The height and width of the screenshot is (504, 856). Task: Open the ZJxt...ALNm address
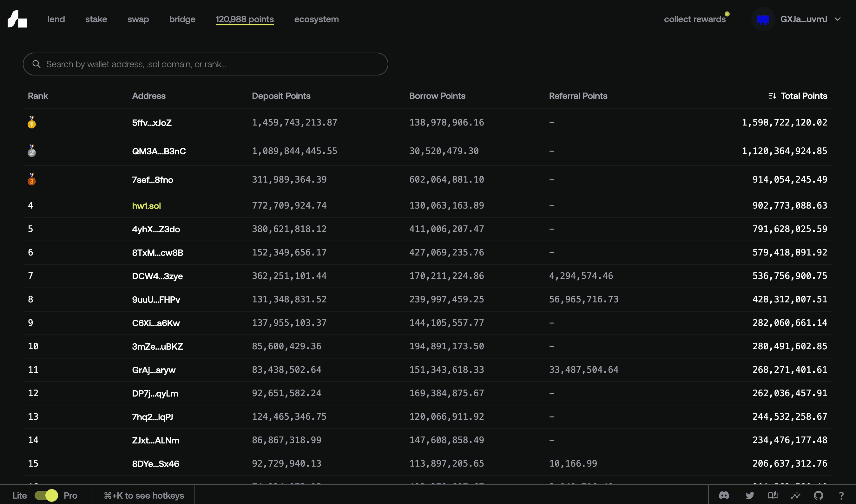pos(155,440)
